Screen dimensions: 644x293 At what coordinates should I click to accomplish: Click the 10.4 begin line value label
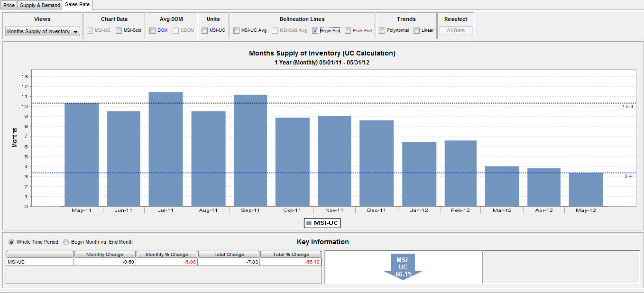pos(628,107)
